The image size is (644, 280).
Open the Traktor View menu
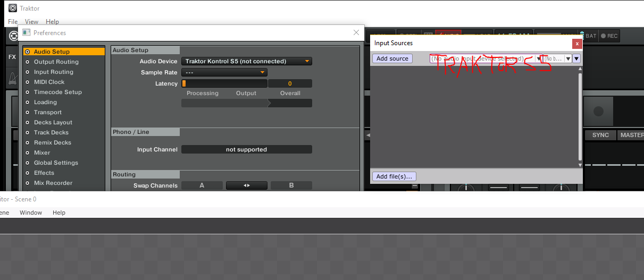[32, 22]
